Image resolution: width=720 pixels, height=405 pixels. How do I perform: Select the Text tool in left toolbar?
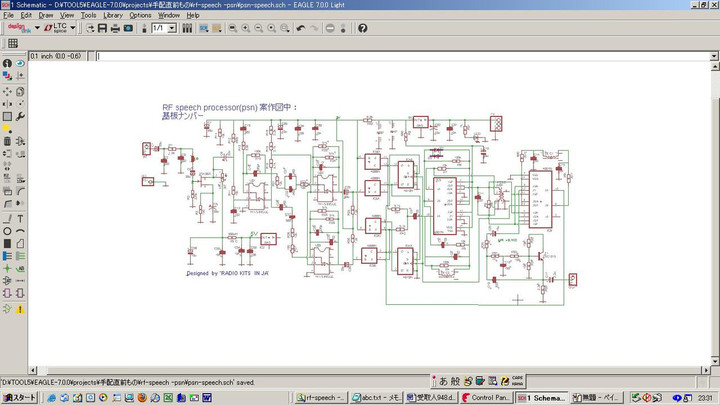(20, 218)
